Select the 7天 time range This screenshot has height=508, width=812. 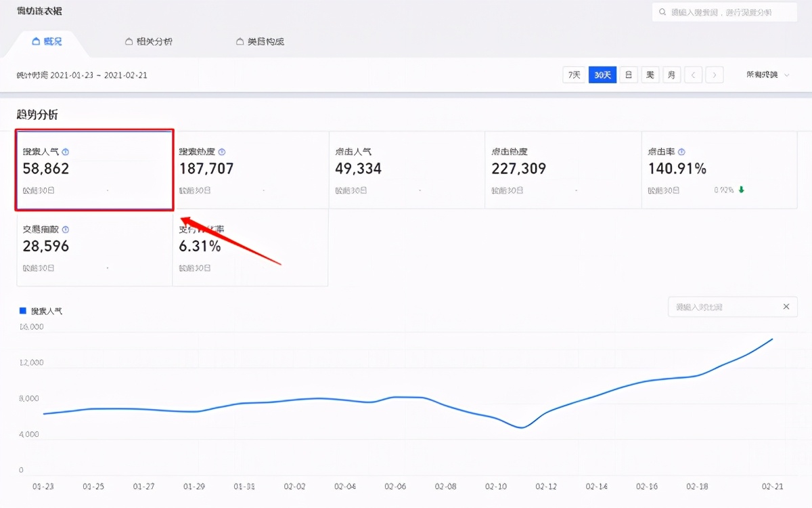[574, 75]
